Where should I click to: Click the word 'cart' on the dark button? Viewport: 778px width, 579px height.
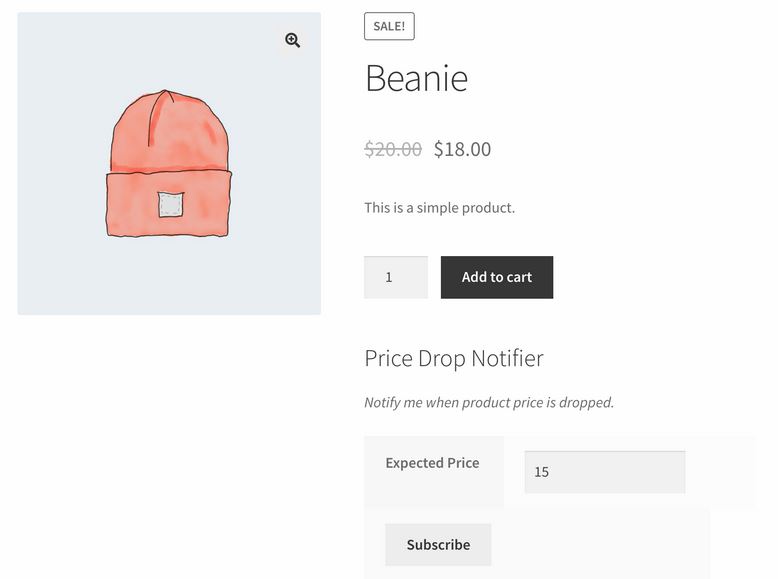pyautogui.click(x=519, y=277)
